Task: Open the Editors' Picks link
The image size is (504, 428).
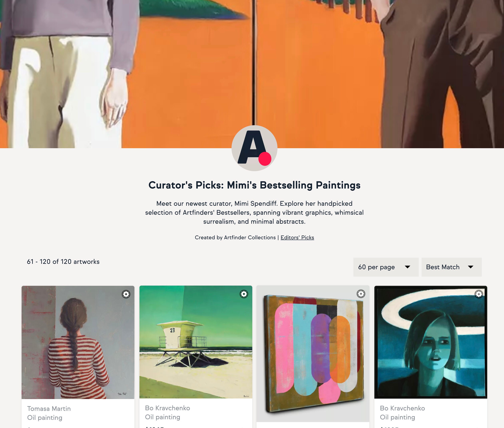Action: click(x=297, y=237)
